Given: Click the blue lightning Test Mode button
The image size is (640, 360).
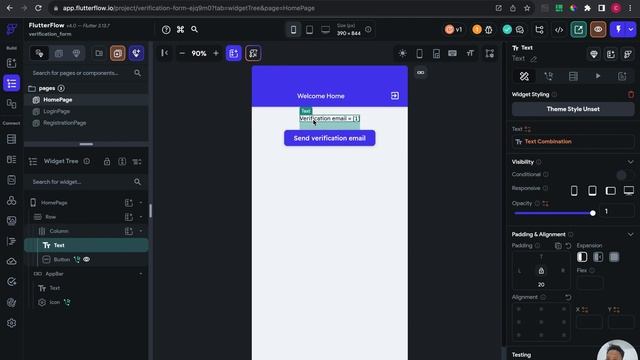Looking at the screenshot, I should tap(618, 29).
